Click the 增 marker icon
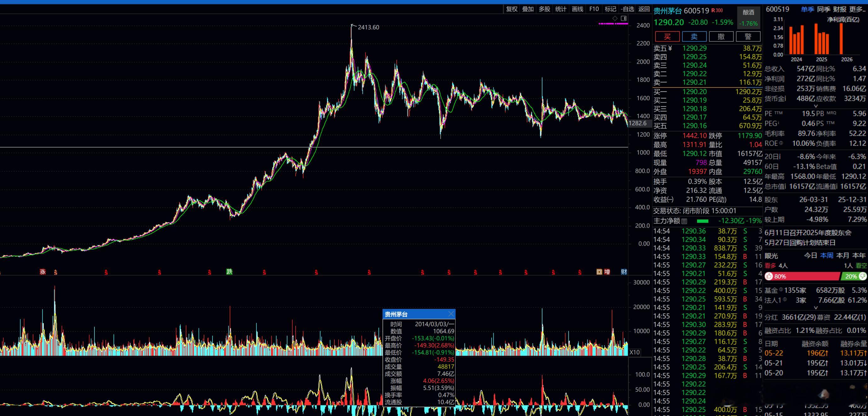The height and width of the screenshot is (416, 868). (607, 272)
